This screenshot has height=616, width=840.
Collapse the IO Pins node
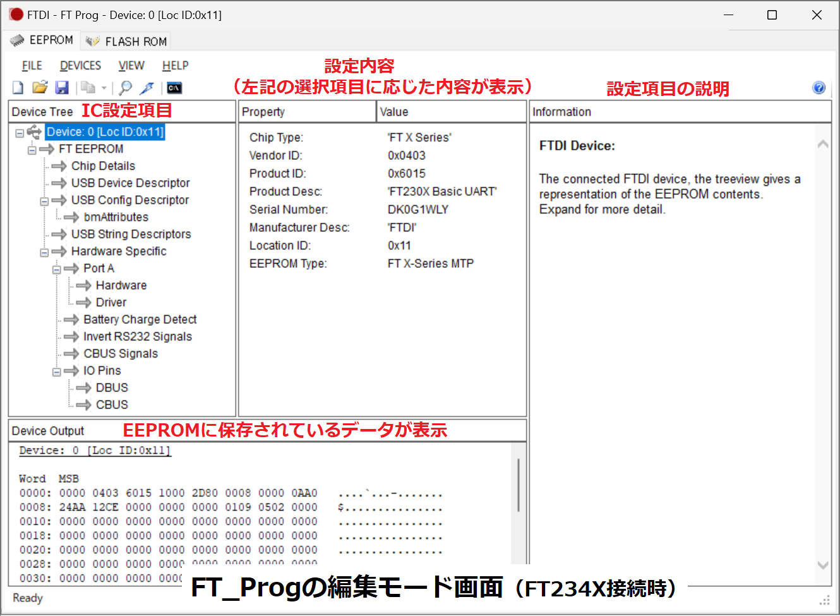click(56, 370)
